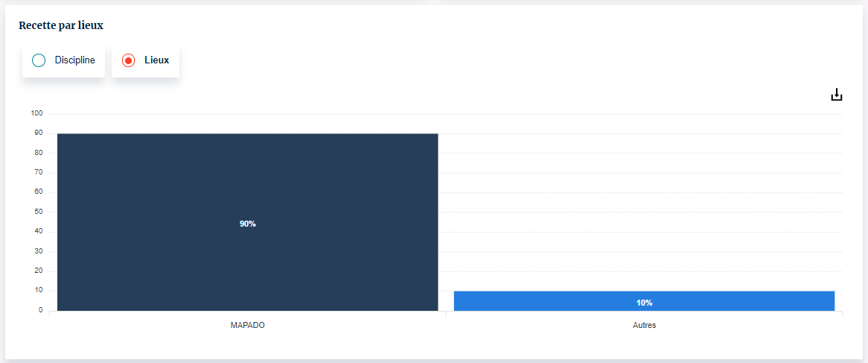Click the 40 y-axis tick label

coord(38,231)
